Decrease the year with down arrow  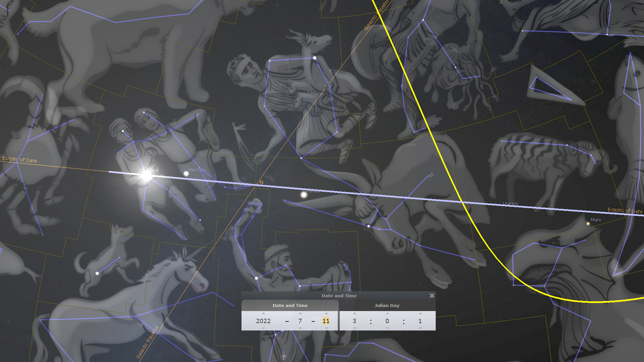(x=263, y=328)
